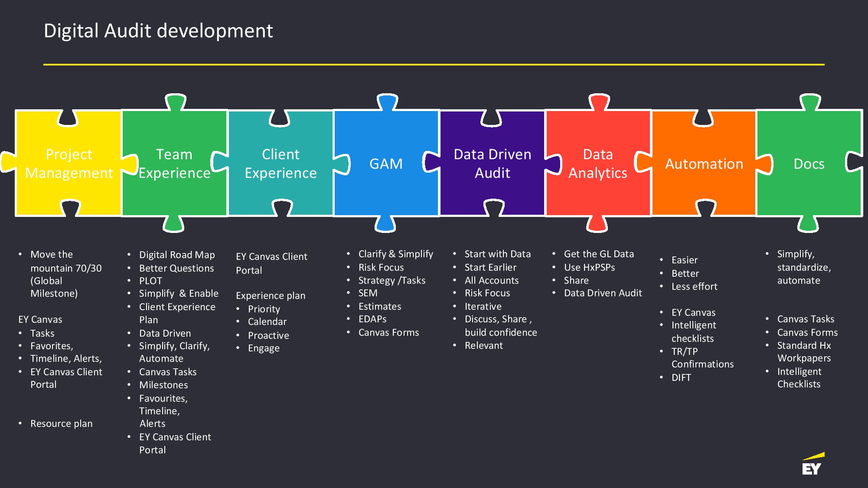
Task: Select the 'Easier' bullet
Action: (684, 260)
